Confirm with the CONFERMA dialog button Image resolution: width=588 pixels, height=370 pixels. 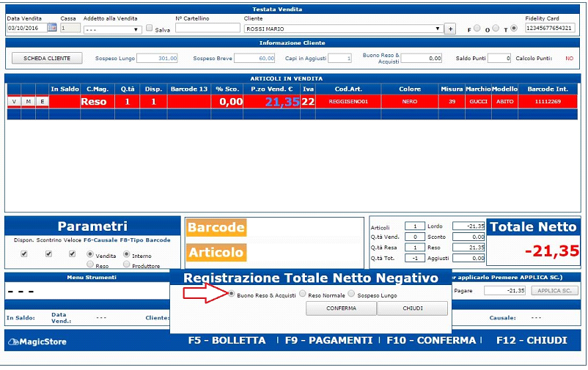[x=341, y=308]
